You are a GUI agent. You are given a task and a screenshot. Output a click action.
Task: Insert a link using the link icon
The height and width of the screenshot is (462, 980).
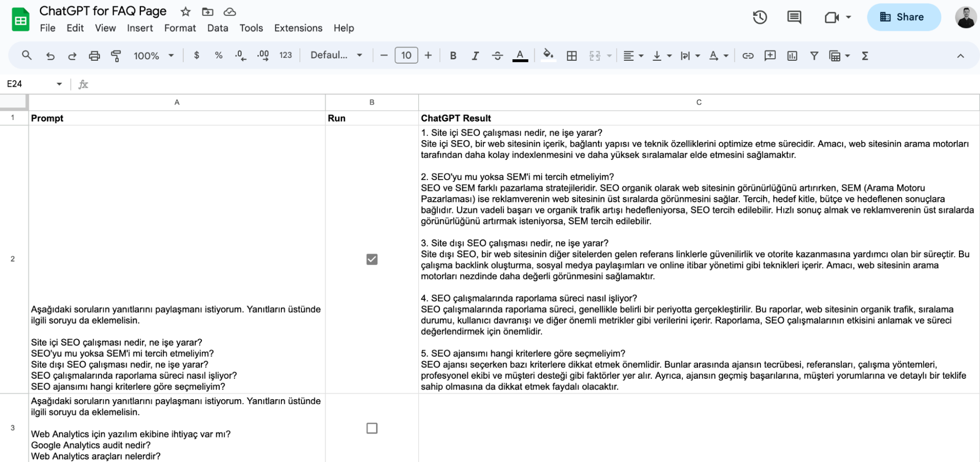click(x=748, y=56)
